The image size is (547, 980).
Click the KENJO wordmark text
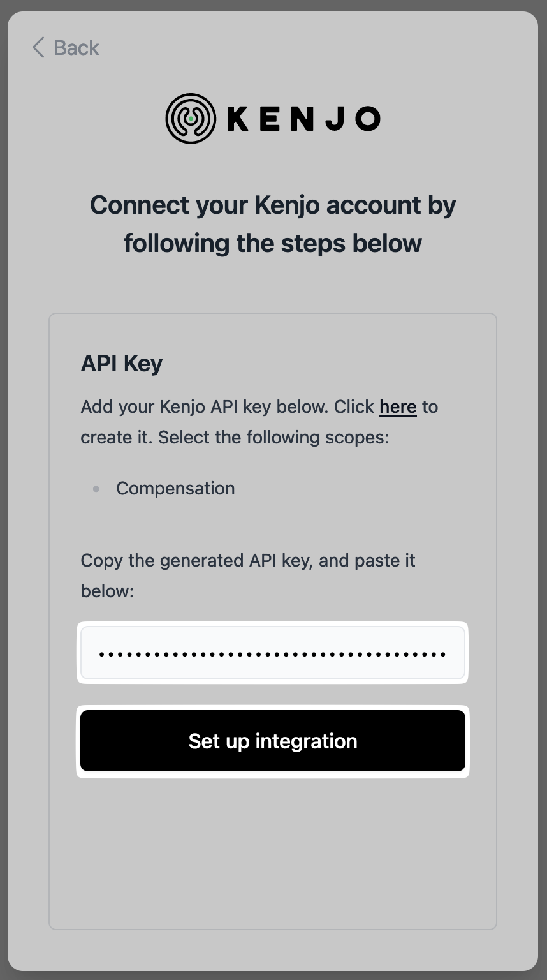[x=303, y=119]
